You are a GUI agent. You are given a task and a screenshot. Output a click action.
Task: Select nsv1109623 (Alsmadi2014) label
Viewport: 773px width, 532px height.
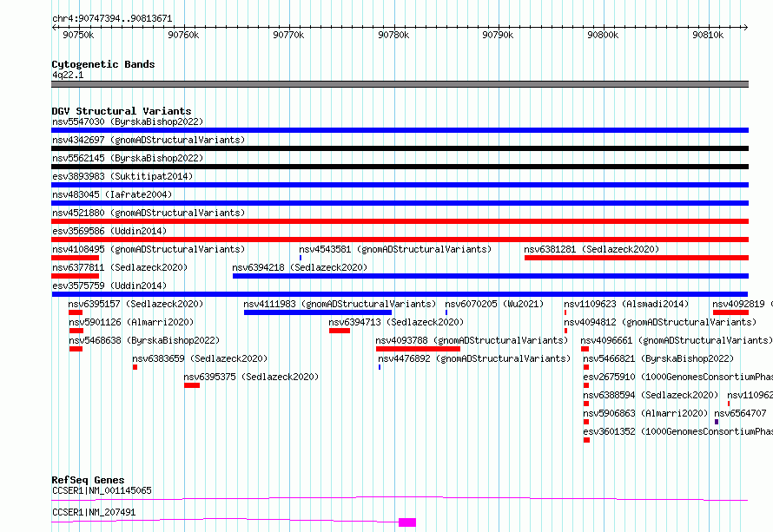pyautogui.click(x=626, y=304)
